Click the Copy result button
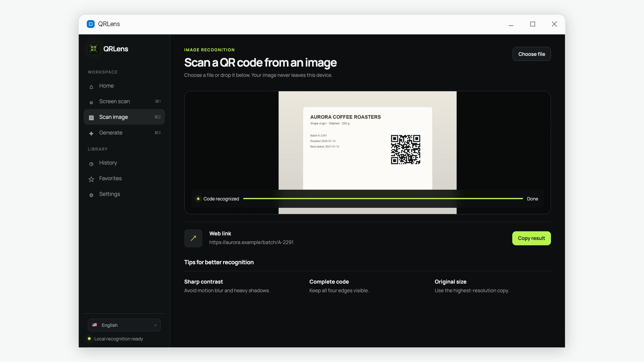 click(531, 238)
